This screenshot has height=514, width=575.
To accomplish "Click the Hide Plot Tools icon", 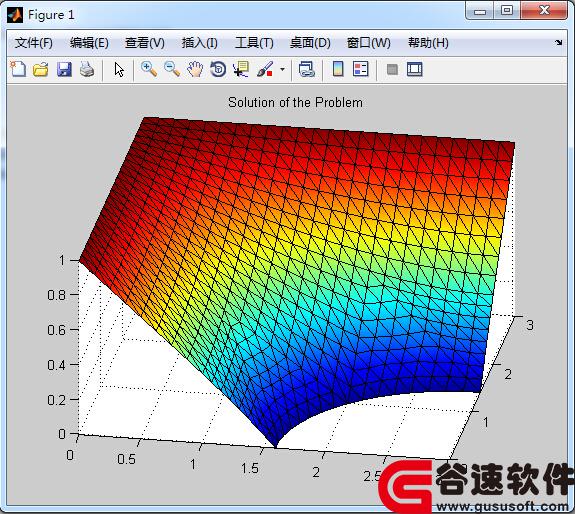I will point(392,69).
